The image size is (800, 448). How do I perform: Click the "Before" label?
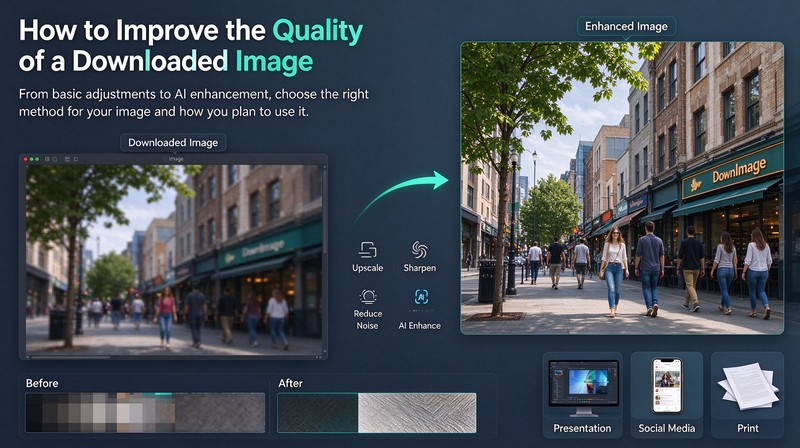click(x=42, y=383)
